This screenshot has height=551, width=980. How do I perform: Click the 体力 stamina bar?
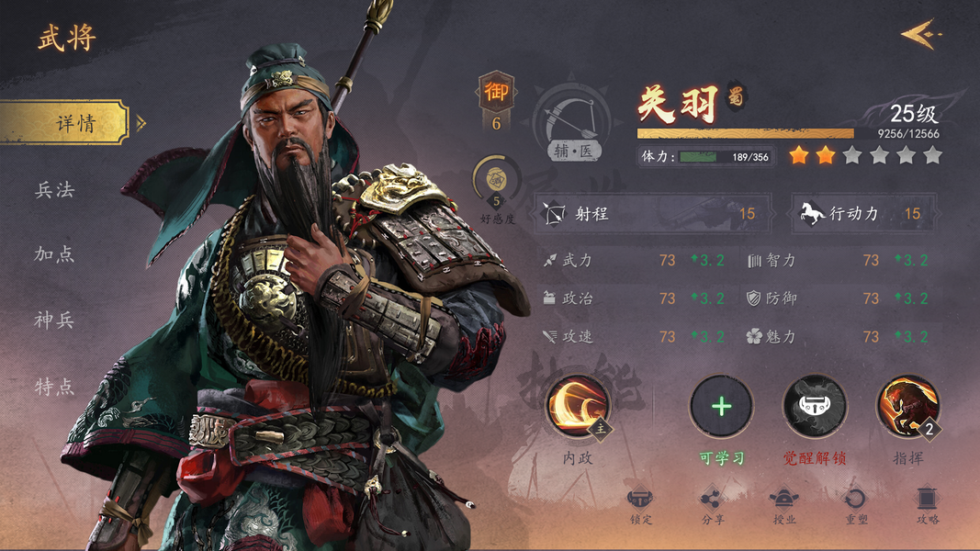(x=707, y=157)
